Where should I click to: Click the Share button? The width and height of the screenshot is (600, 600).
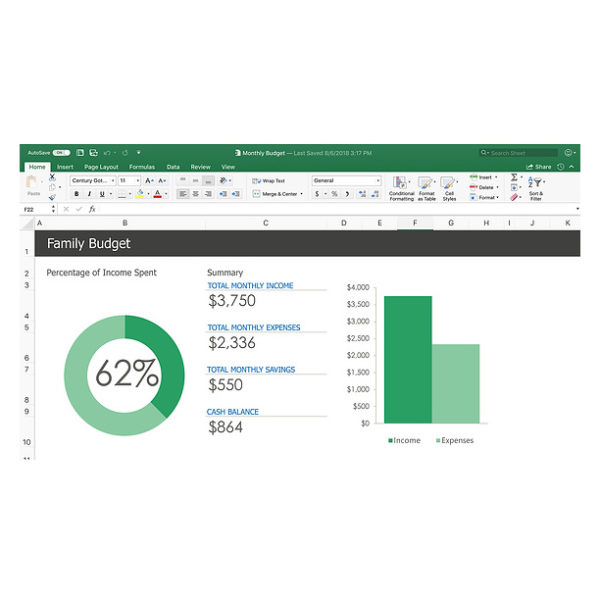540,167
